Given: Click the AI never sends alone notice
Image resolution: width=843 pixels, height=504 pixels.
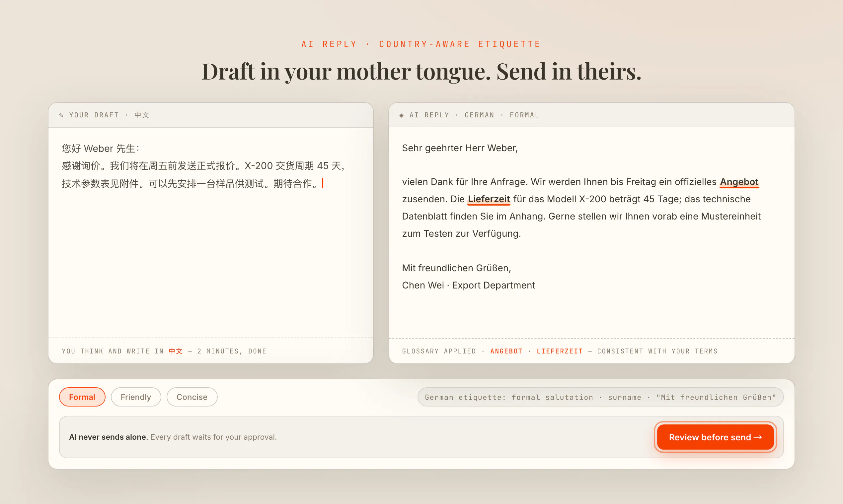Looking at the screenshot, I should (109, 437).
